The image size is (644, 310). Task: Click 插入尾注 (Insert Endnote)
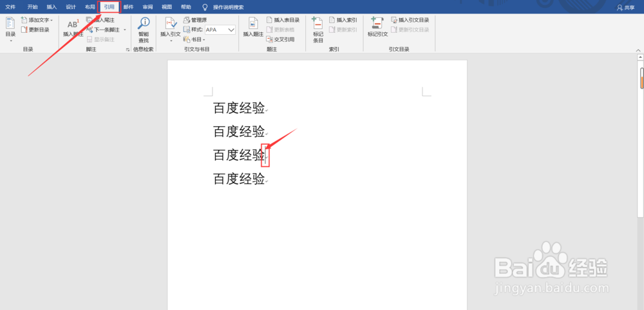100,20
